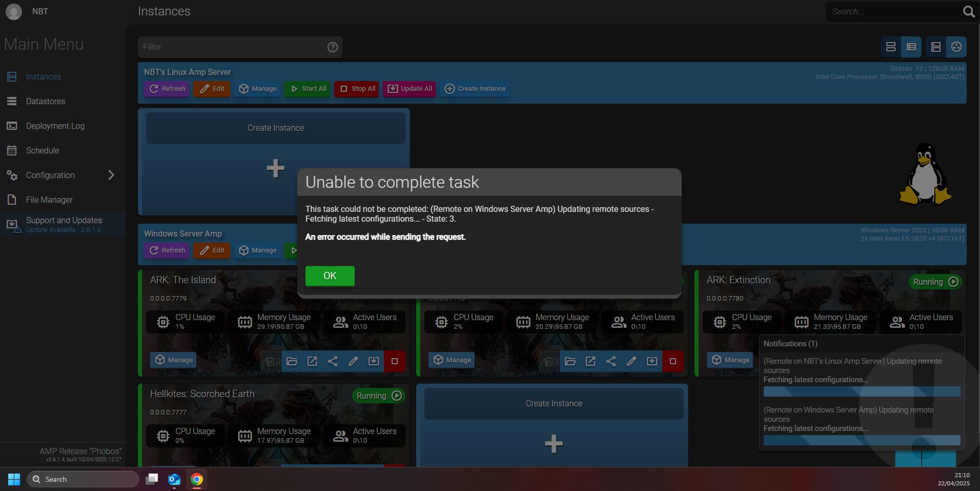This screenshot has width=980, height=491.
Task: Toggle Running state of ARK: Extinction
Action: (935, 282)
